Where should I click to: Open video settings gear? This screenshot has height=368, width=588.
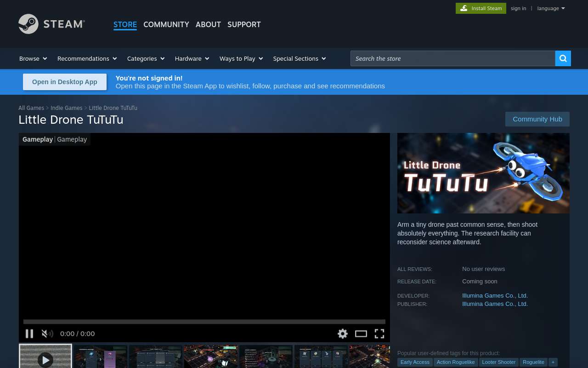click(343, 333)
